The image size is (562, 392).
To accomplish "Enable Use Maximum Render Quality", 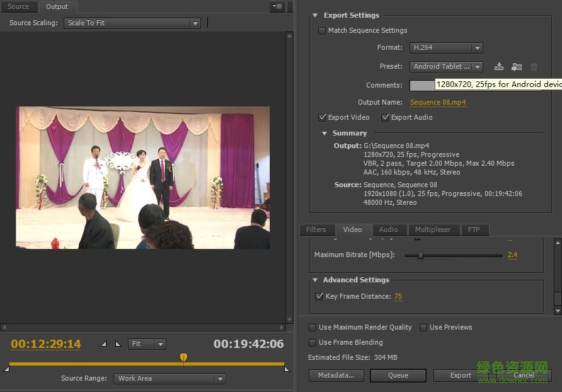I will [x=313, y=327].
